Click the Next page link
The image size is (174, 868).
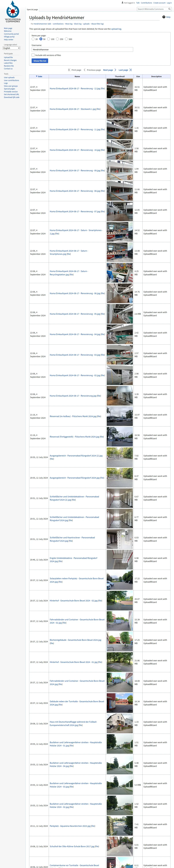(108, 70)
